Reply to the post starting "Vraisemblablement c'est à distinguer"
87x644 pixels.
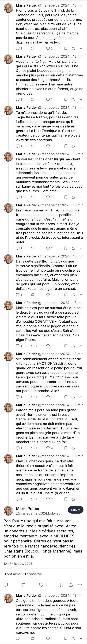click(18, 397)
